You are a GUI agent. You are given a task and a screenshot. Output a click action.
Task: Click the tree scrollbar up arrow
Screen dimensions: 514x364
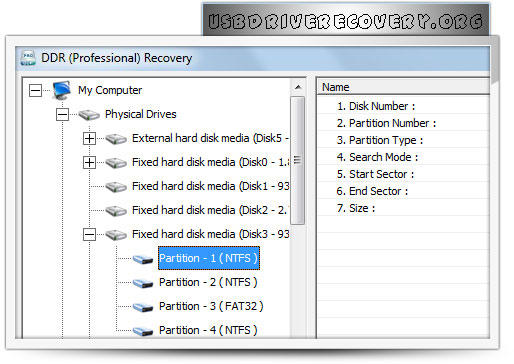[x=298, y=87]
